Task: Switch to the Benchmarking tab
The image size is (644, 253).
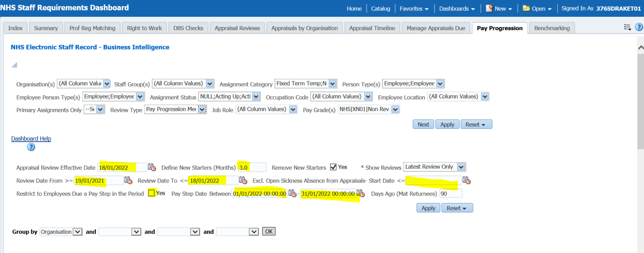Action: [552, 28]
